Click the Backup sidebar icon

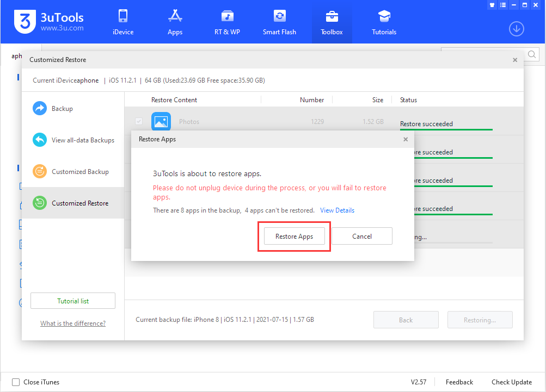(39, 108)
